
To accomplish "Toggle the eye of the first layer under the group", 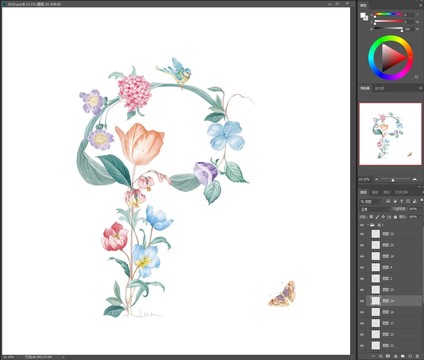I will coord(362,234).
